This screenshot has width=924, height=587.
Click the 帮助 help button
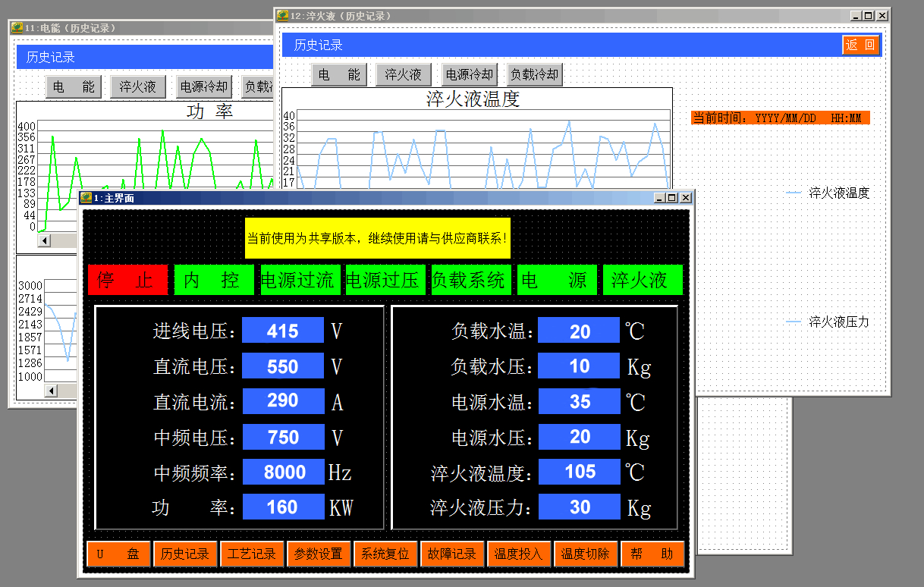(652, 554)
